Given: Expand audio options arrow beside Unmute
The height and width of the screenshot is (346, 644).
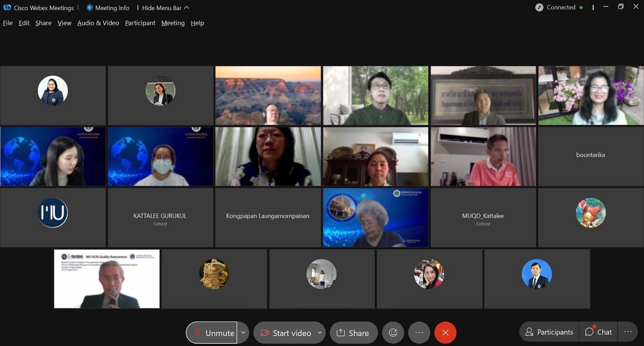Looking at the screenshot, I should pos(243,333).
